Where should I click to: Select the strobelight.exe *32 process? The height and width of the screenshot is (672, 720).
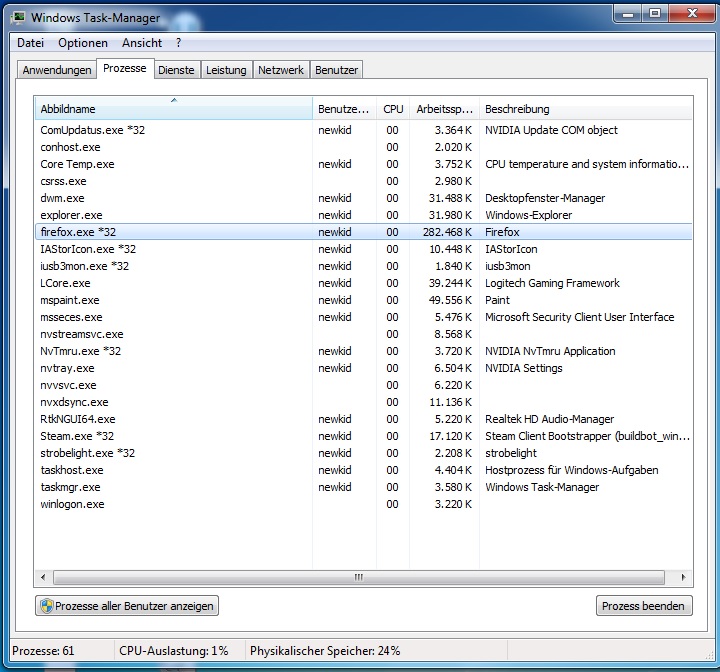click(x=364, y=453)
